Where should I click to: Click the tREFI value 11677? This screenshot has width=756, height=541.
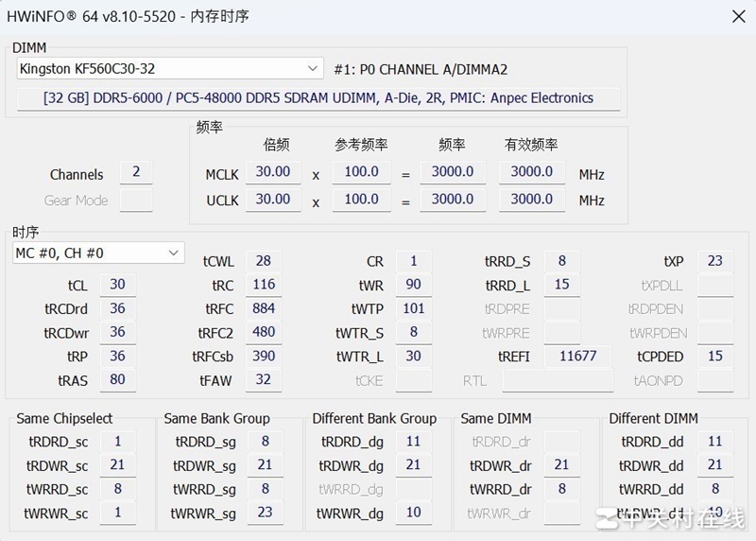(x=578, y=357)
